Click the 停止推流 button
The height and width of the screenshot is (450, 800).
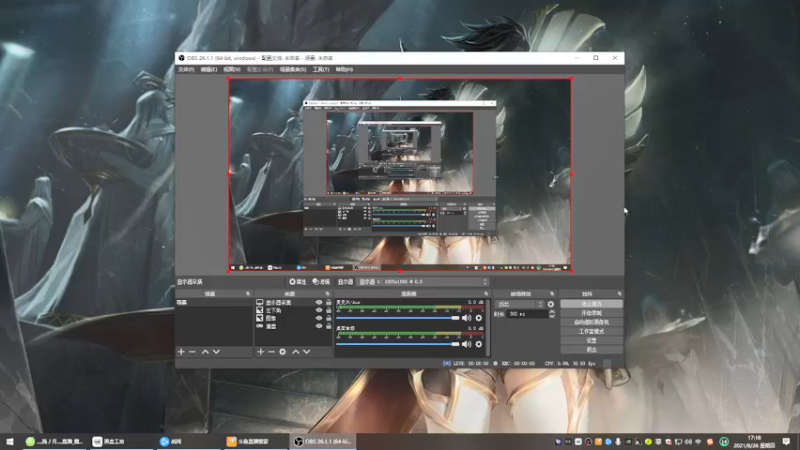[591, 304]
